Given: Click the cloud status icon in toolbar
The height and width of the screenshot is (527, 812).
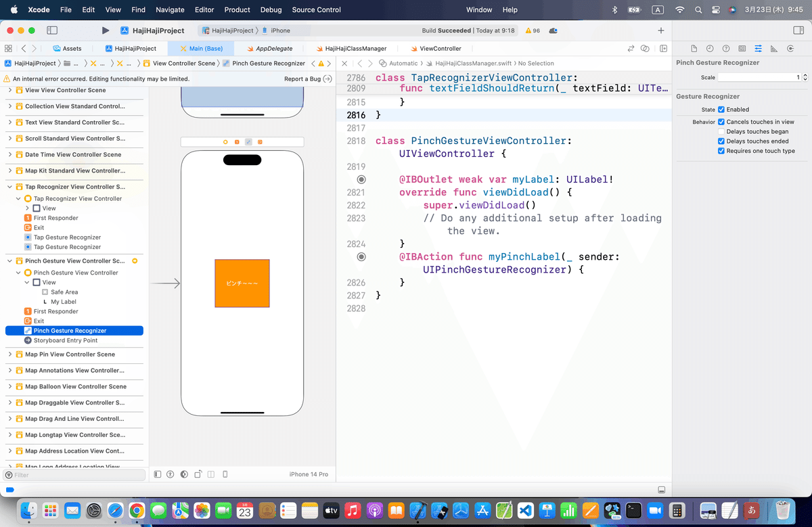Looking at the screenshot, I should pyautogui.click(x=554, y=30).
